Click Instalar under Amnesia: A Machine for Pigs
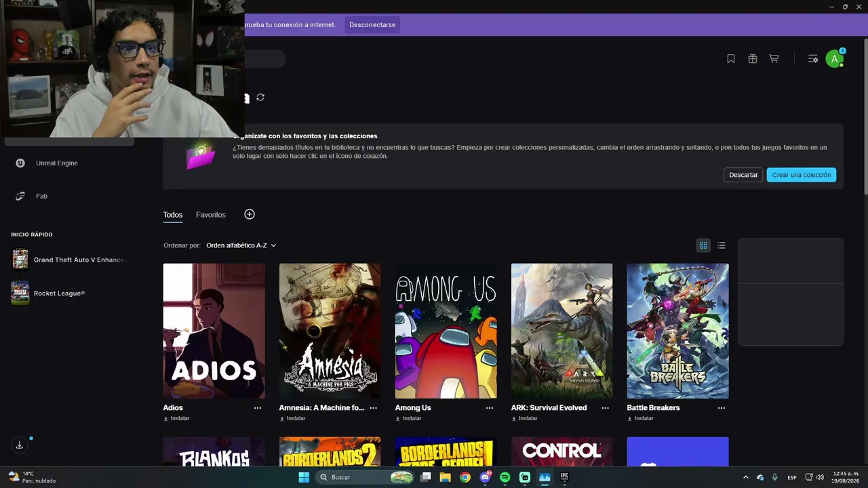This screenshot has height=488, width=868. click(x=292, y=419)
